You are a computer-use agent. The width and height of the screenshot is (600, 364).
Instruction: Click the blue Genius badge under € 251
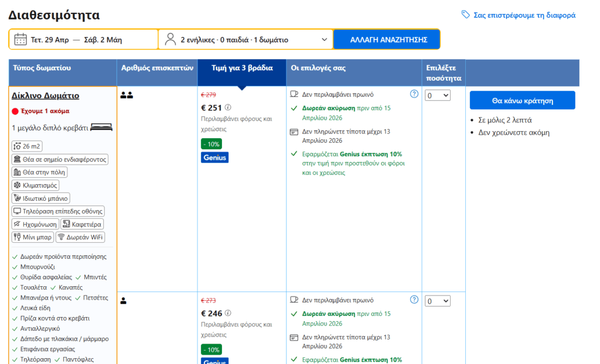(214, 157)
